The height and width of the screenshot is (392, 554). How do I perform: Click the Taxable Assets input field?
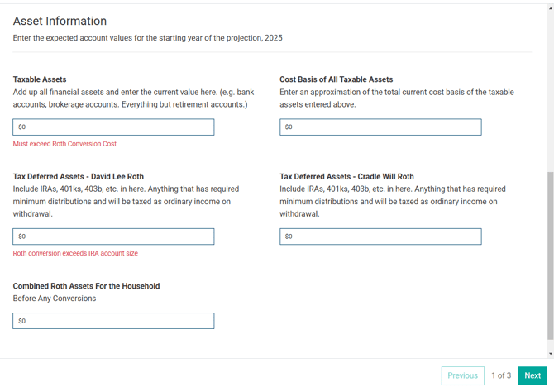[113, 127]
